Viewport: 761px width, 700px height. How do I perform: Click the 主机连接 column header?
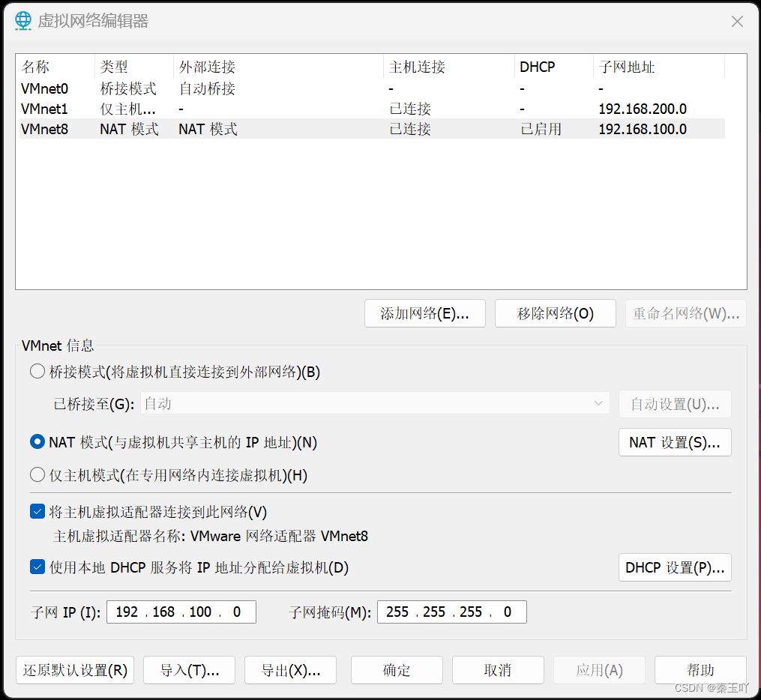(449, 67)
